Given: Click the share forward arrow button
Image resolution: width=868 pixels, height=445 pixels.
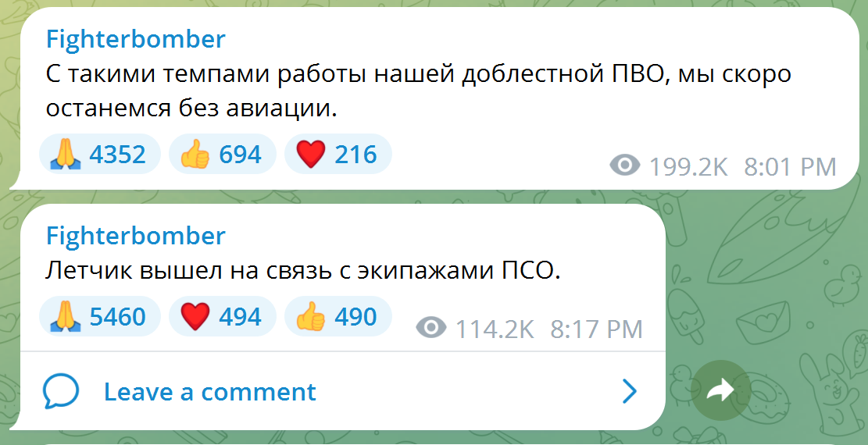Looking at the screenshot, I should pyautogui.click(x=720, y=390).
